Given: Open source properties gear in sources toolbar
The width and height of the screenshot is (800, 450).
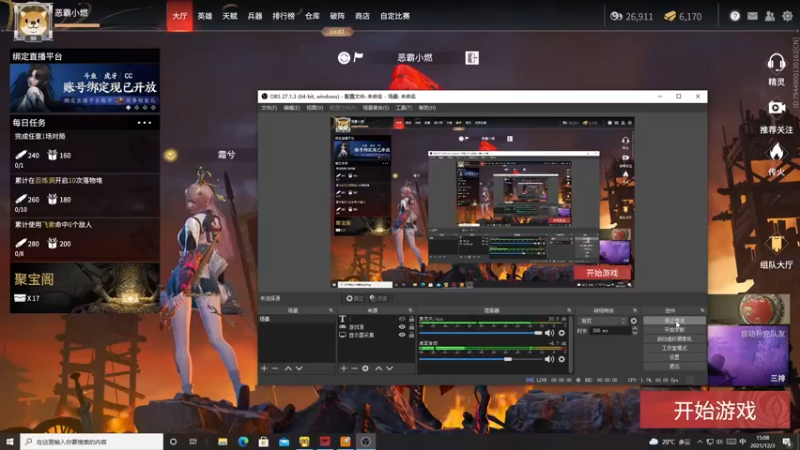Looking at the screenshot, I should point(365,368).
